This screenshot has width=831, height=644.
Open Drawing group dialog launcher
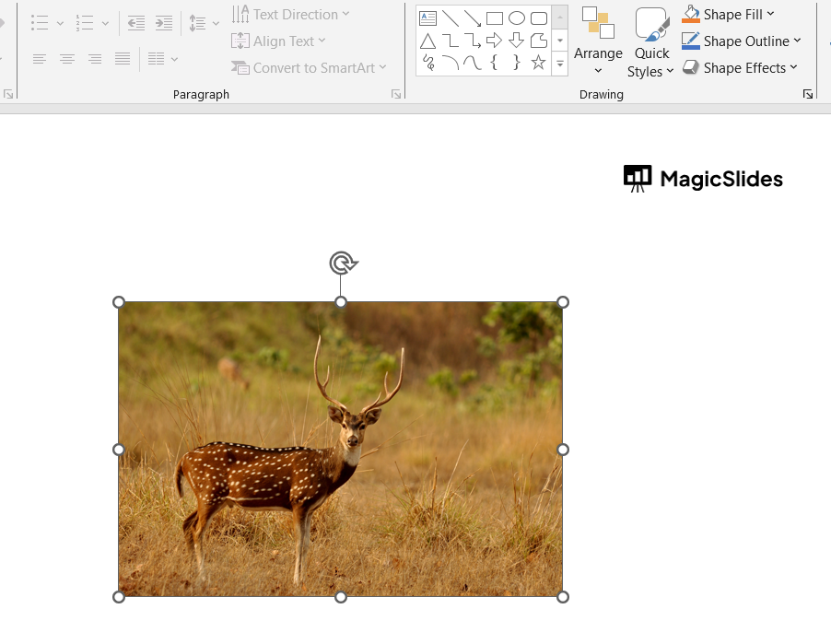[808, 94]
